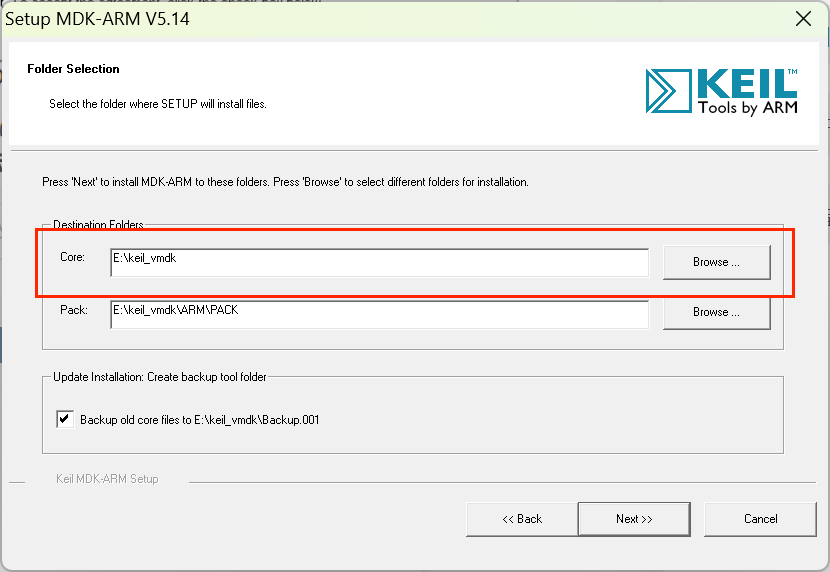The height and width of the screenshot is (572, 830).
Task: Click into the Pack path input field
Action: [380, 314]
